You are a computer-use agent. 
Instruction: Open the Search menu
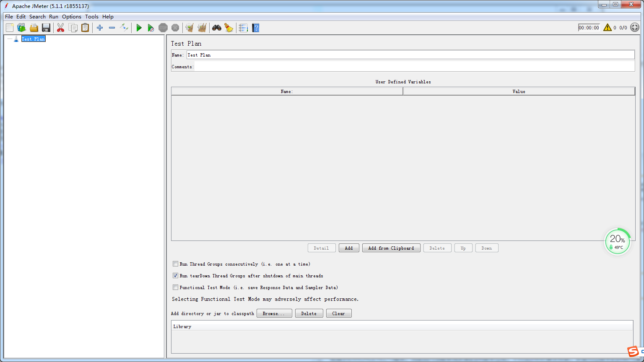37,17
